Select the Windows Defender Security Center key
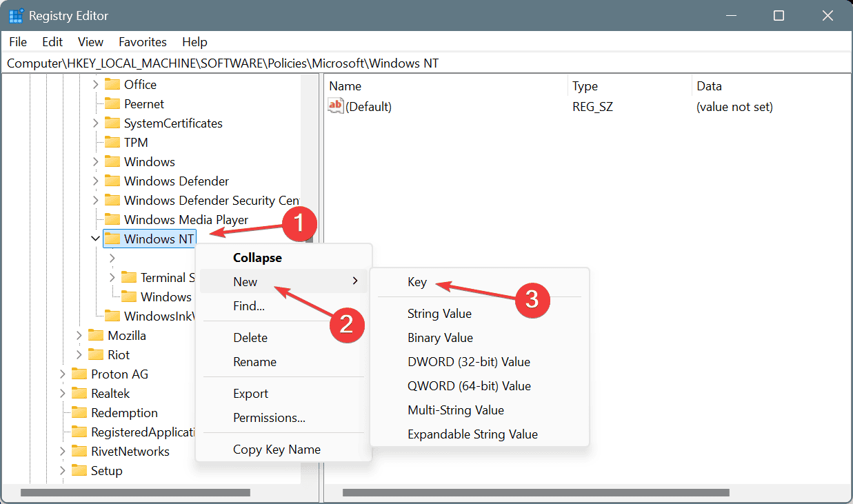Viewport: 853px width, 504px height. (212, 200)
